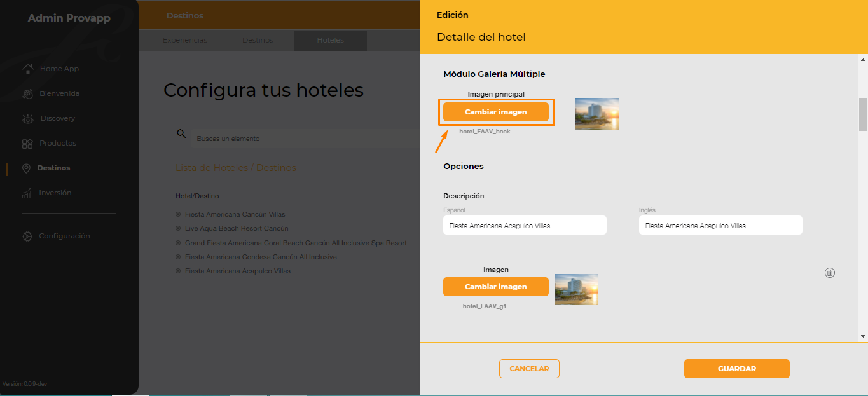Click the Destinos header breadcrumb
Screen dimensions: 868x396
[x=185, y=15]
